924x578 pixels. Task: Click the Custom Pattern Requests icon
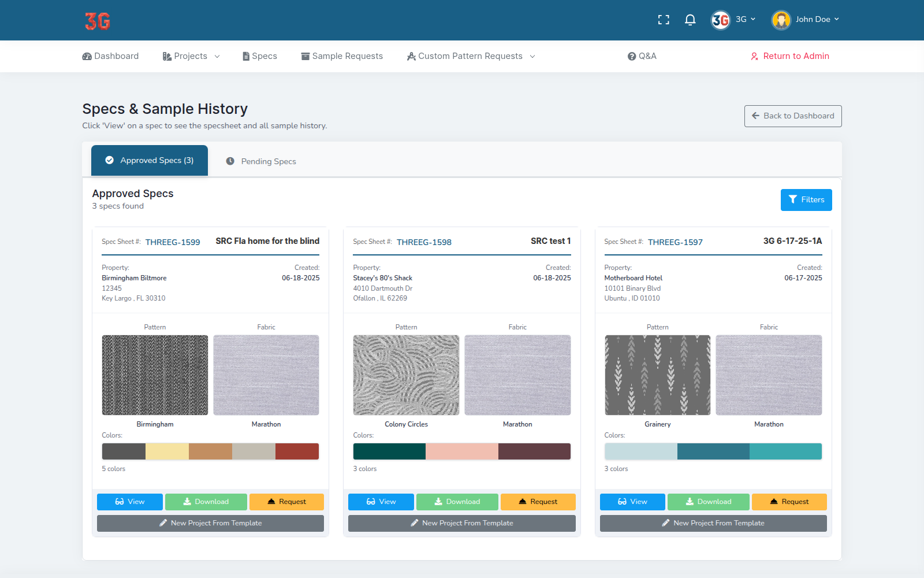pos(411,57)
